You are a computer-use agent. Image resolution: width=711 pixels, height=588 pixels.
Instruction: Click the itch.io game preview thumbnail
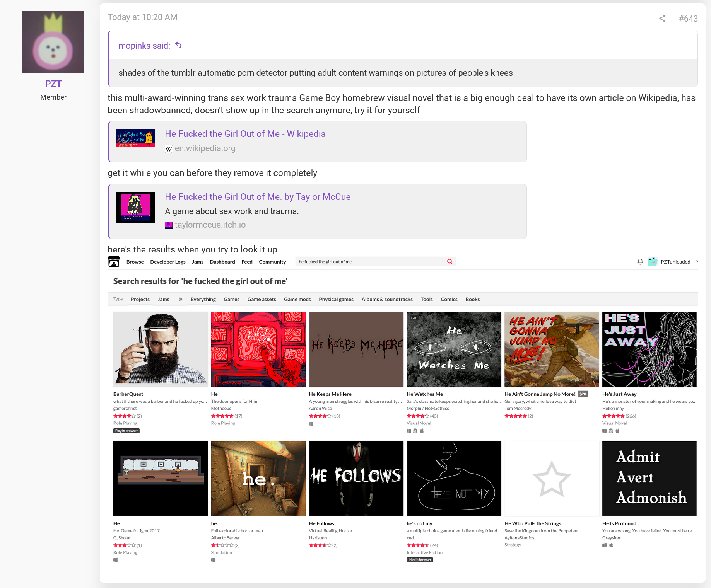(136, 207)
